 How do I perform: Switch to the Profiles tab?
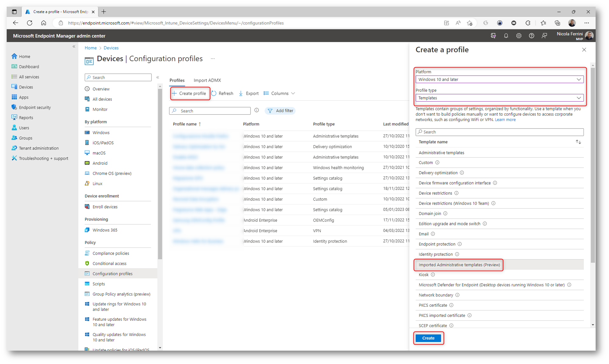click(x=177, y=80)
